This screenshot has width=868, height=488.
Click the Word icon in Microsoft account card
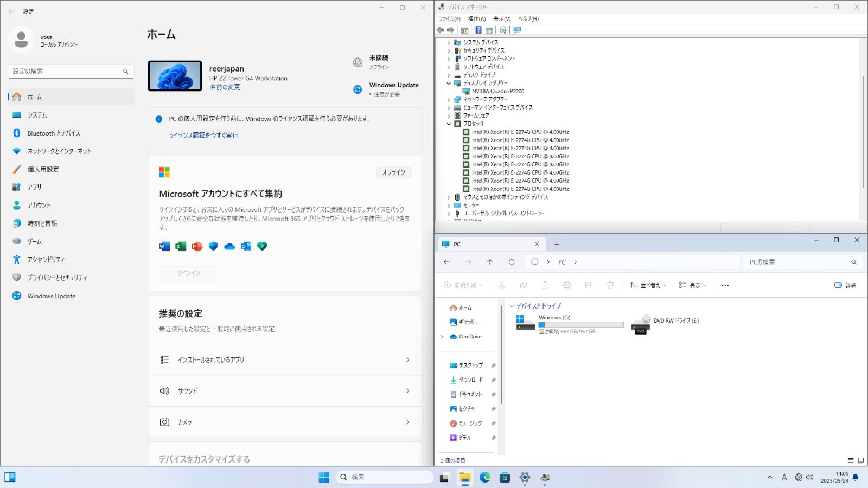(x=164, y=246)
